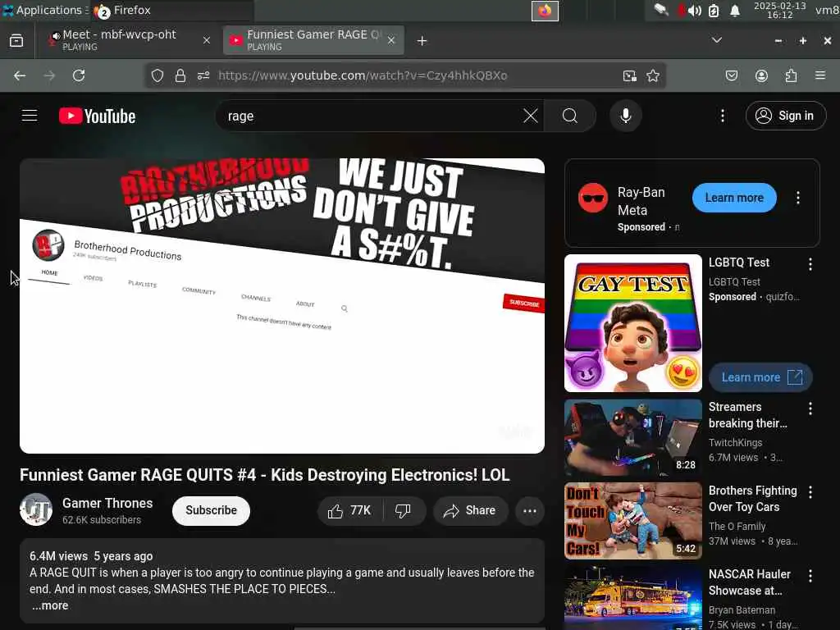The image size is (840, 630).
Task: Open the extensions puzzle icon
Action: [x=791, y=75]
